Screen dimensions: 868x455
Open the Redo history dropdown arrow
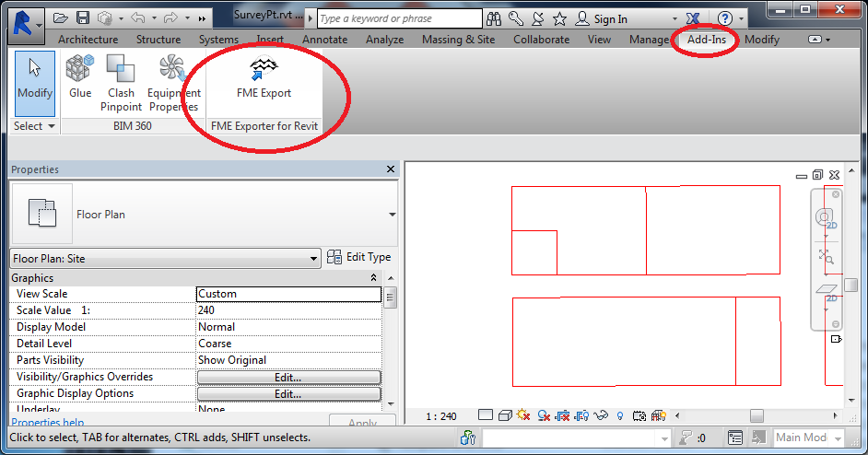click(x=187, y=18)
